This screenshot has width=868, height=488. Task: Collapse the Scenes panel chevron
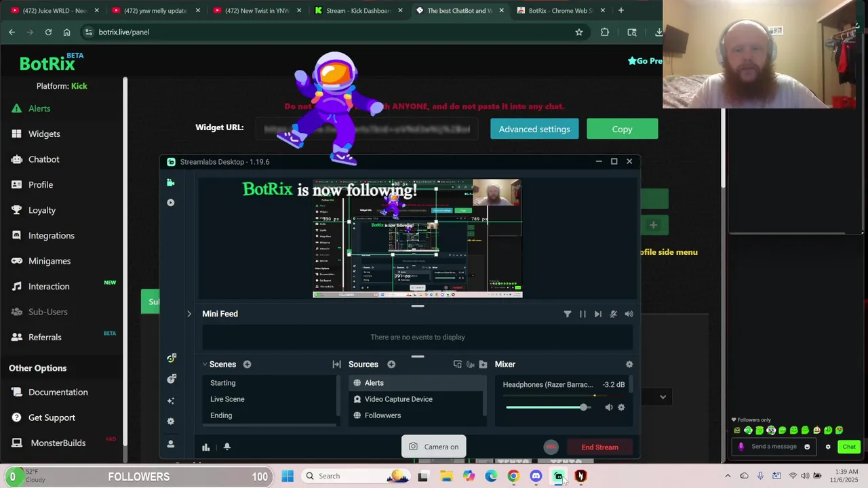[x=205, y=365]
